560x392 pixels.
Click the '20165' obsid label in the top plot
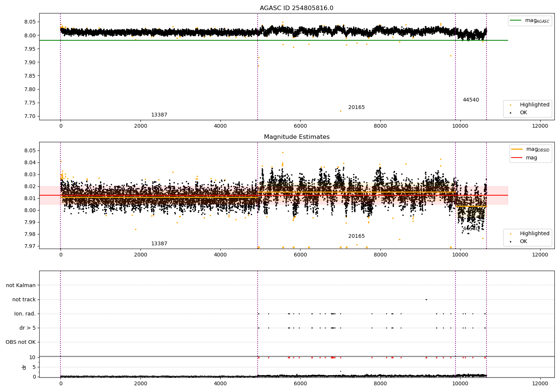click(x=357, y=107)
